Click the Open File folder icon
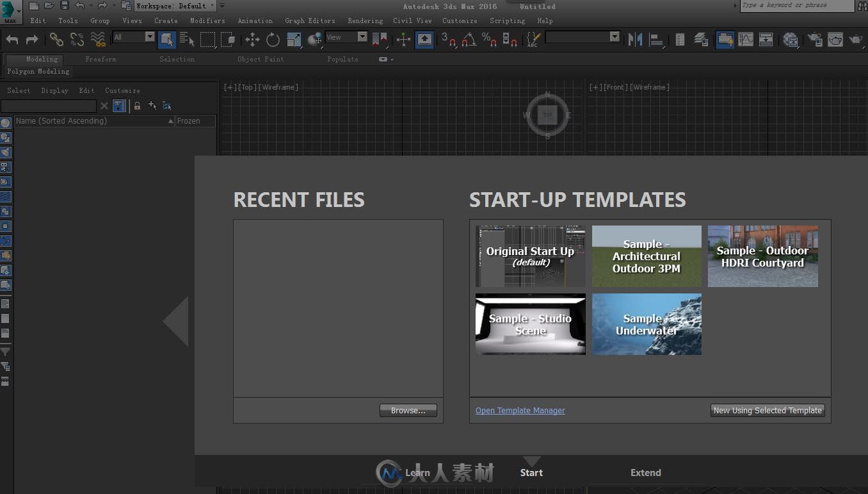This screenshot has width=868, height=494. click(49, 6)
